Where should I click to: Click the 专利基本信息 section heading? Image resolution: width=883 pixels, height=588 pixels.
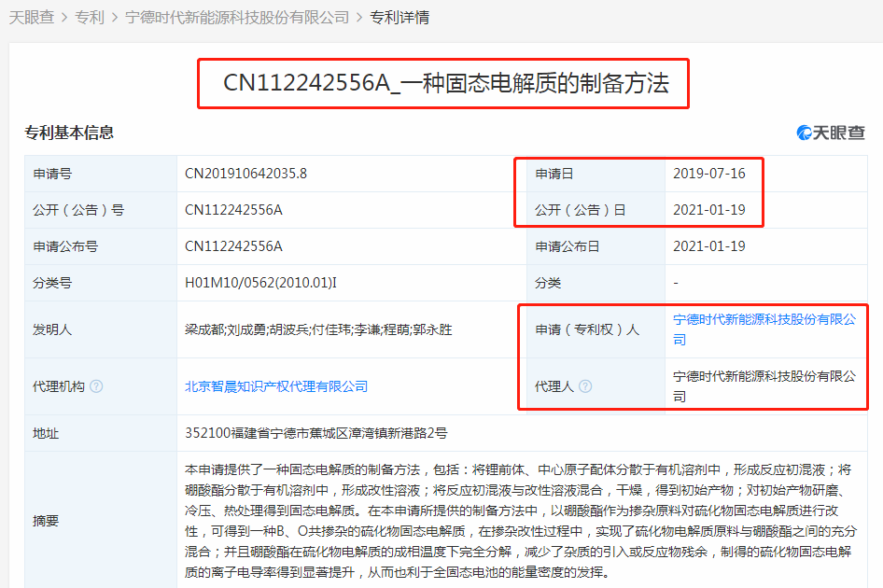tap(69, 133)
